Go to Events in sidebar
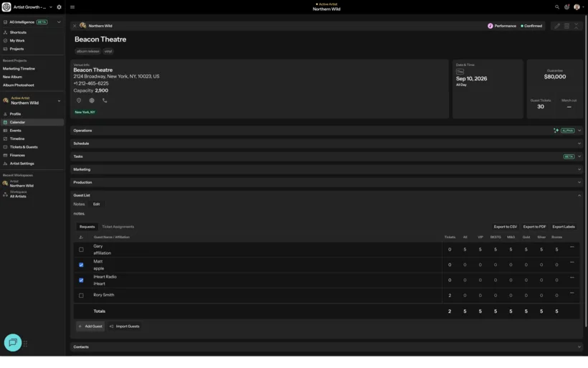The height and width of the screenshot is (368, 588). point(15,131)
